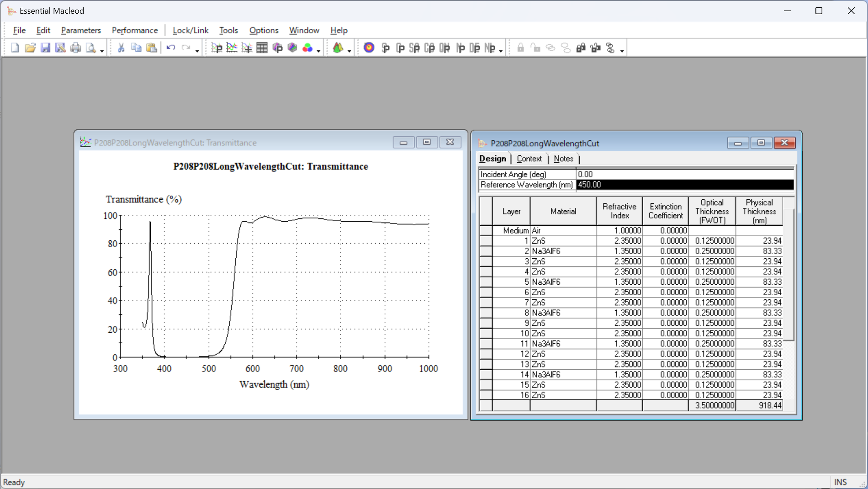The width and height of the screenshot is (868, 489).
Task: Switch to the Notes tab
Action: (563, 159)
